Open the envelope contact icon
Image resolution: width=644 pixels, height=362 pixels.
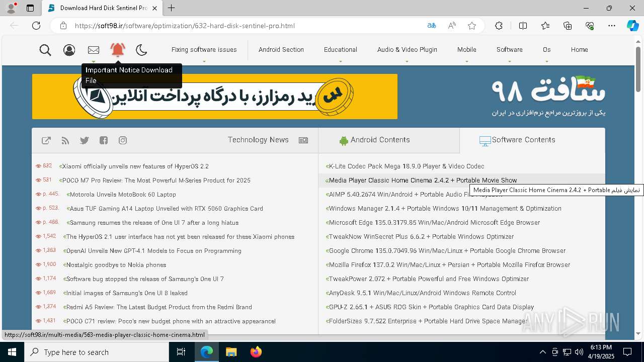pos(94,50)
